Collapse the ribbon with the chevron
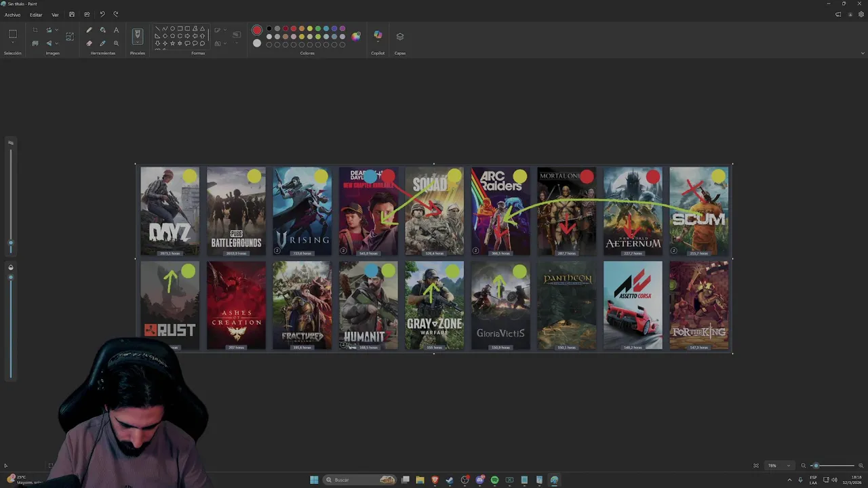 click(x=863, y=53)
